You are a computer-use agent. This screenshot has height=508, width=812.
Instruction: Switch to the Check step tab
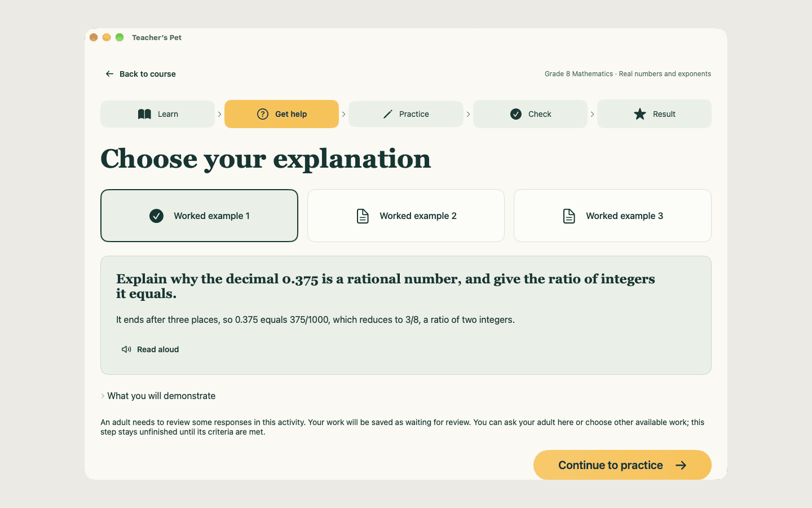(530, 114)
